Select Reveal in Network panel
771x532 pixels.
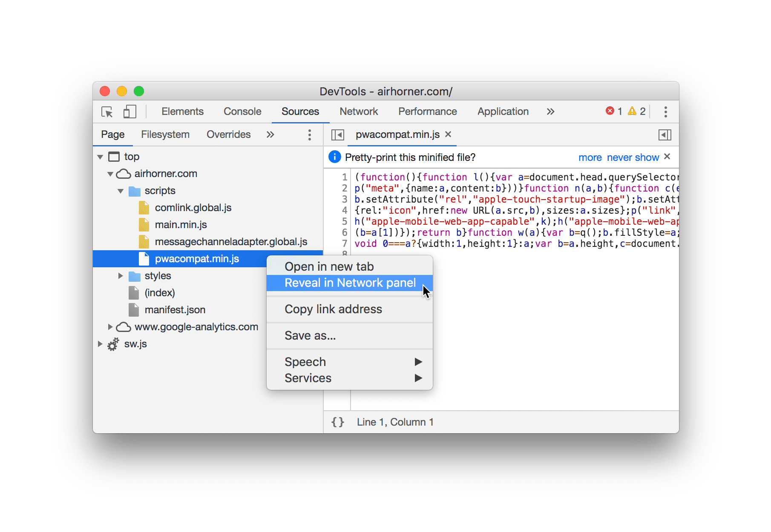(x=350, y=283)
